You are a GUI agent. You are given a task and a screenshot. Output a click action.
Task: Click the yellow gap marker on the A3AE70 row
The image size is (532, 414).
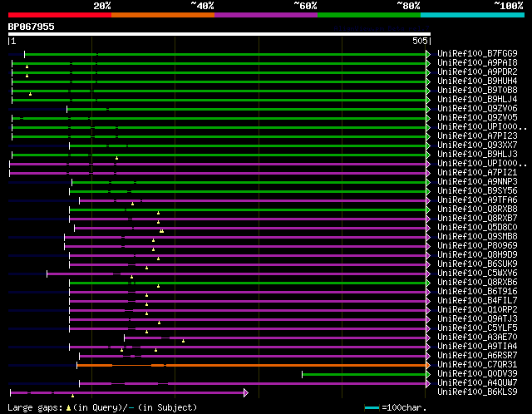[x=183, y=341]
